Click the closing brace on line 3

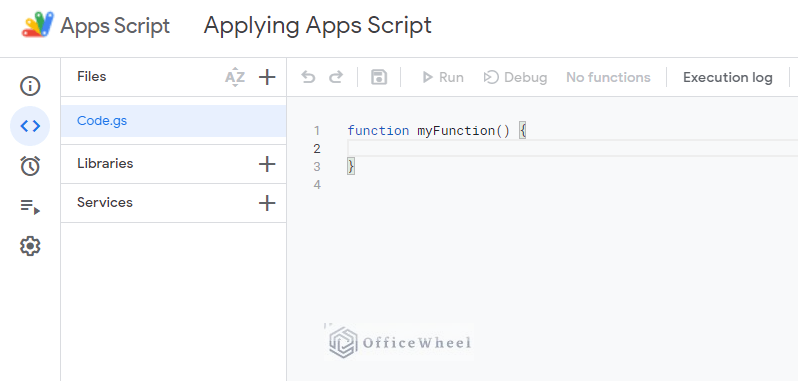coord(351,166)
